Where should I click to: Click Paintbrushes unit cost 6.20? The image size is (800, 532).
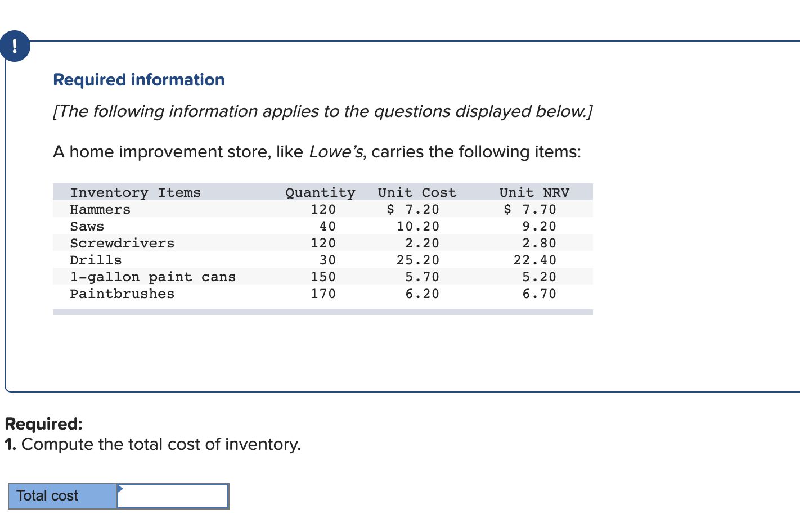423,294
